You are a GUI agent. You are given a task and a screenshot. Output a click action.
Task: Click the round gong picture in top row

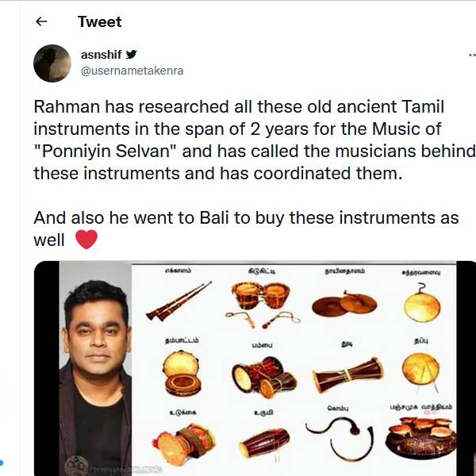(x=421, y=305)
